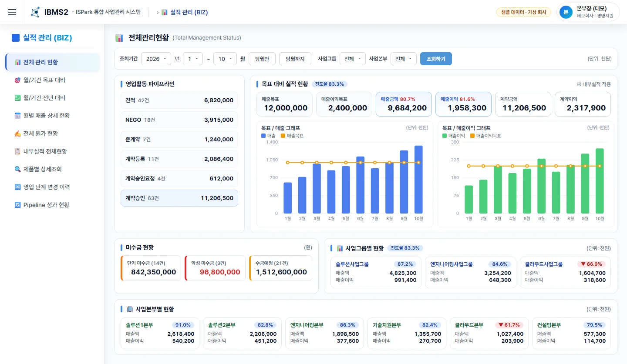Click the shuffle icon of 영업 단계 변경 이력
627x364 pixels.
(x=17, y=187)
